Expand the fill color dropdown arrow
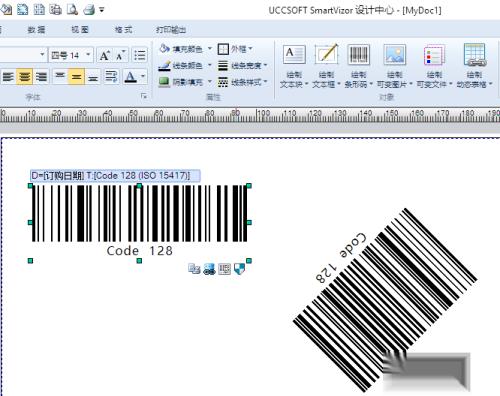This screenshot has height=396, width=500. 210,49
